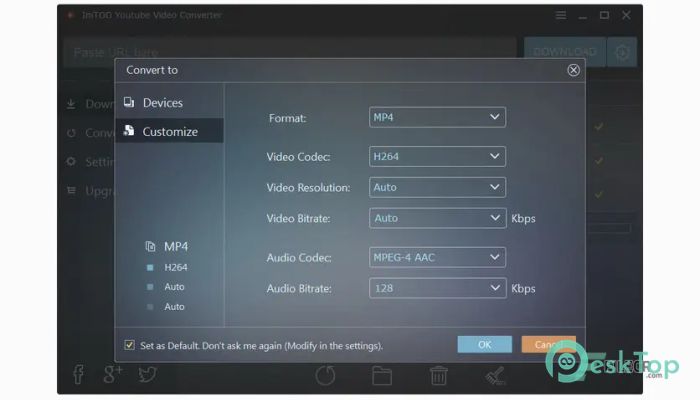
Task: Toggle the Set as Default checkbox
Action: (x=129, y=345)
